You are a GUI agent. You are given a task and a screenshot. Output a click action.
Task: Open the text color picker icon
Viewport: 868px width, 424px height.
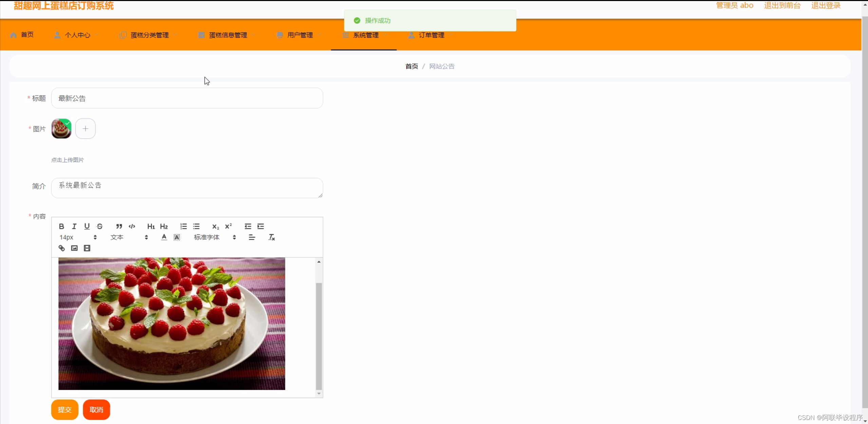tap(164, 237)
